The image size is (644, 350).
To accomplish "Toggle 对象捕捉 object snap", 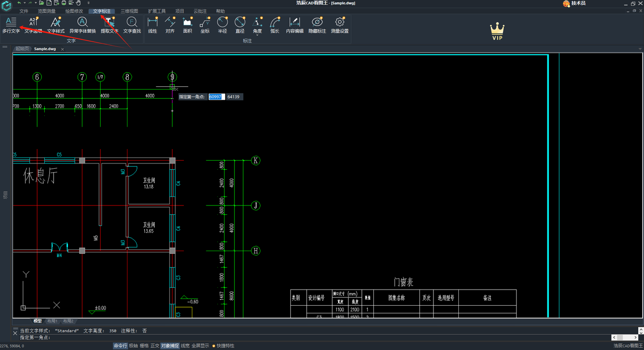I will click(x=170, y=346).
